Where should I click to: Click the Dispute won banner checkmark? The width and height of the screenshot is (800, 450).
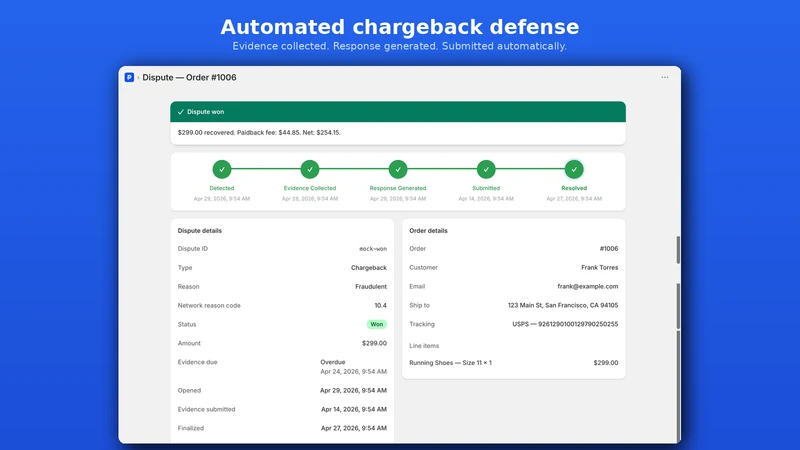coord(181,112)
